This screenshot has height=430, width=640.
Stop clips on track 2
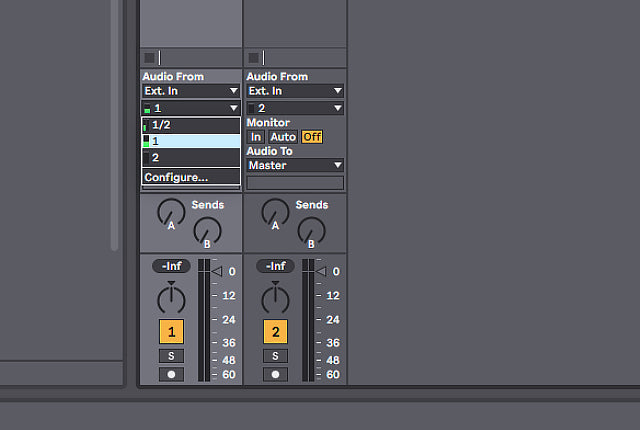[x=253, y=58]
